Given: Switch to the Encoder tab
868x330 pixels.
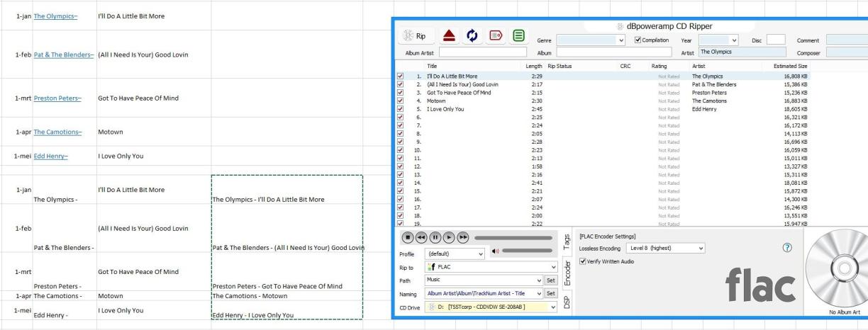Looking at the screenshot, I should coord(568,273).
